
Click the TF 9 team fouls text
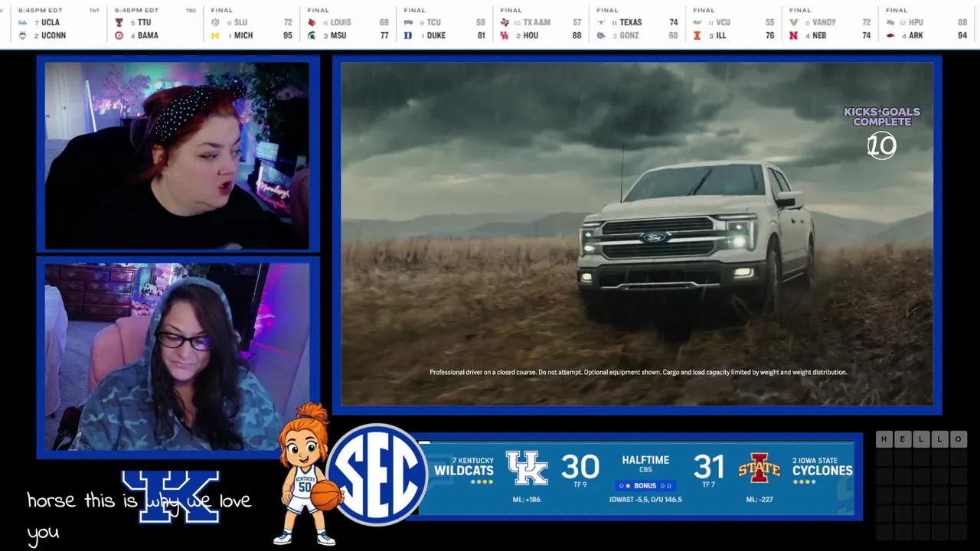tap(580, 484)
